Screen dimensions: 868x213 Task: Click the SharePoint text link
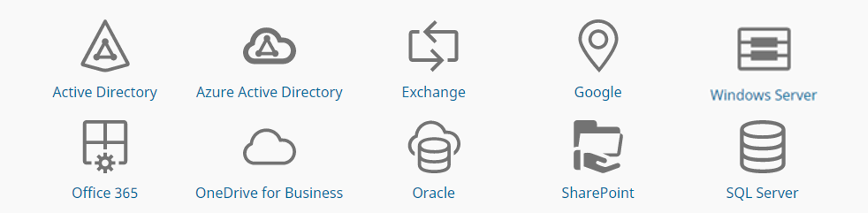click(598, 193)
